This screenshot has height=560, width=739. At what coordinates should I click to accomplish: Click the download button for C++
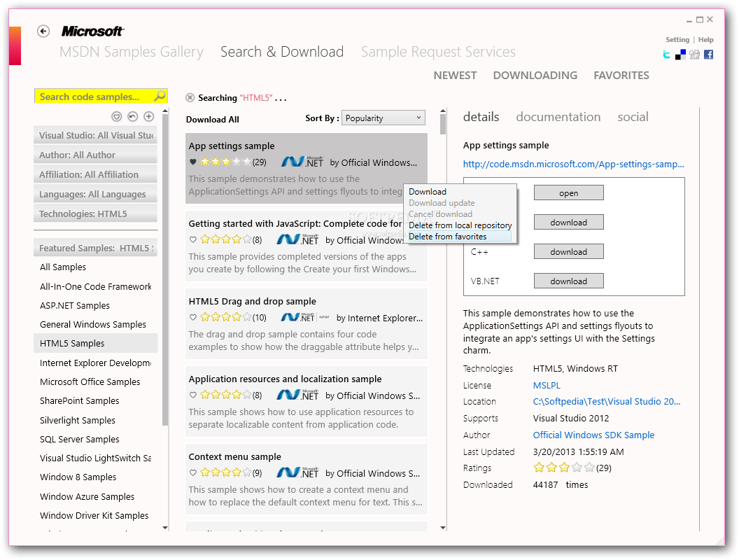click(x=568, y=252)
